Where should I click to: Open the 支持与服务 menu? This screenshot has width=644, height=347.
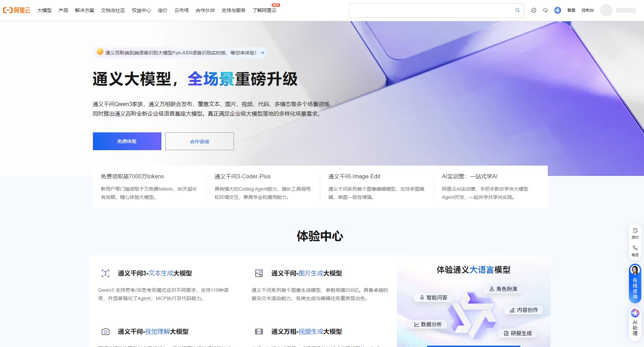click(234, 10)
